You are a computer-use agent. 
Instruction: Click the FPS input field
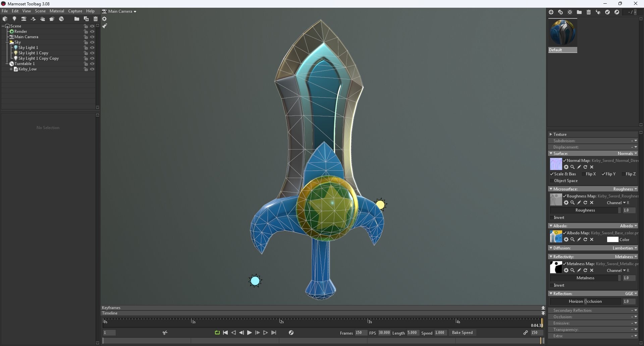[384, 333]
